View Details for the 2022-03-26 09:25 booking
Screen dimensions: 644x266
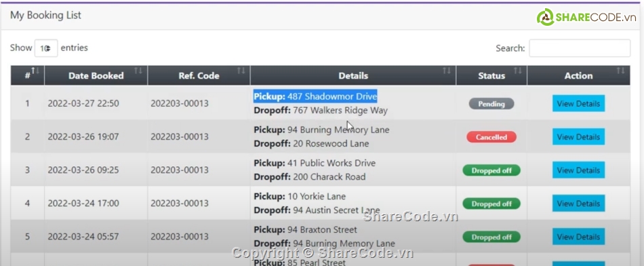click(578, 170)
